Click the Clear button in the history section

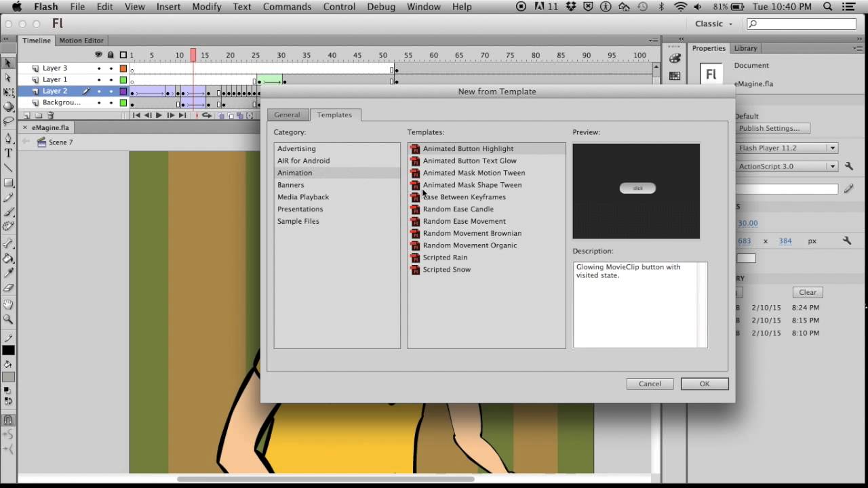808,292
